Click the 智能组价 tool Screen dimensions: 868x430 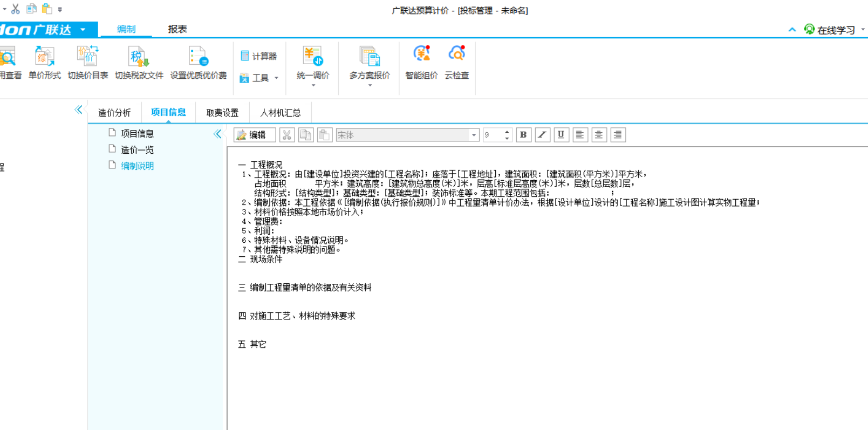pos(421,64)
